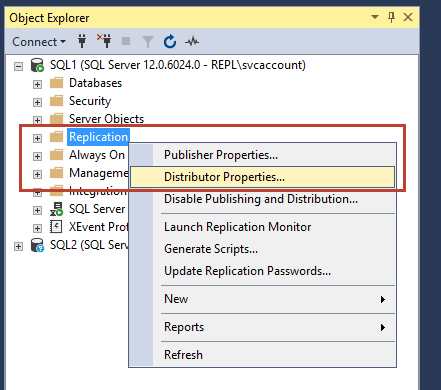The image size is (441, 390).
Task: Click the Connect Object Explorer plug icon
Action: (x=82, y=41)
